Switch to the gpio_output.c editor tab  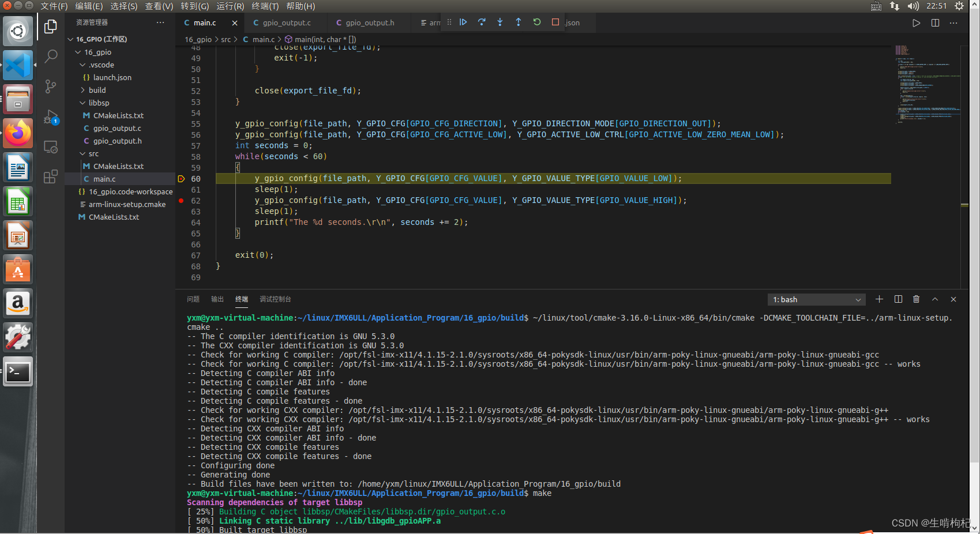(x=287, y=23)
